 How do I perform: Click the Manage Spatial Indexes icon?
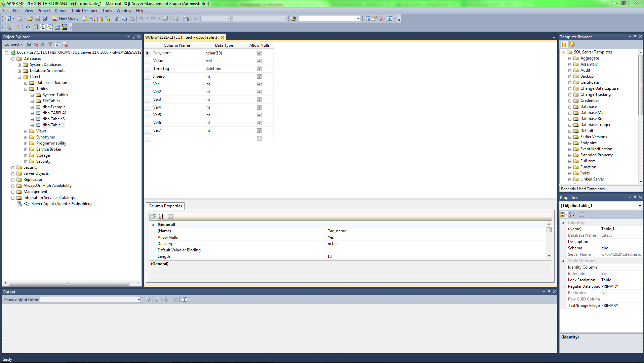click(x=65, y=27)
